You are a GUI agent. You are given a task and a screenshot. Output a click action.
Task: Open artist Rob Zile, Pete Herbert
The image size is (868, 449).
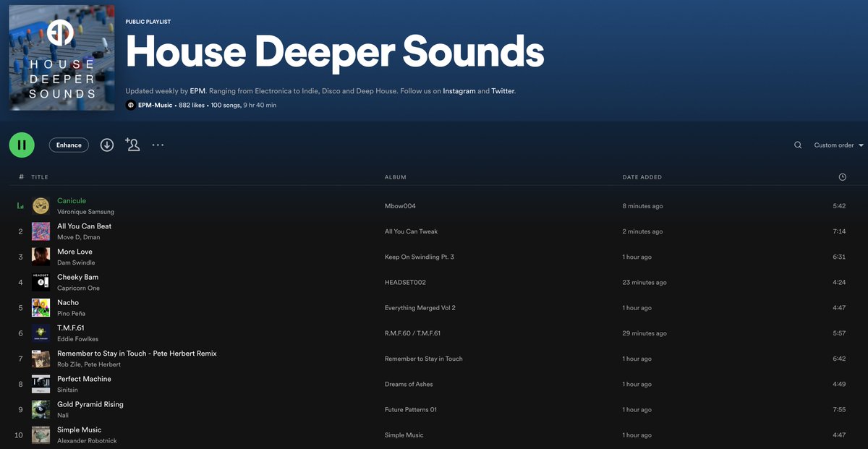89,364
